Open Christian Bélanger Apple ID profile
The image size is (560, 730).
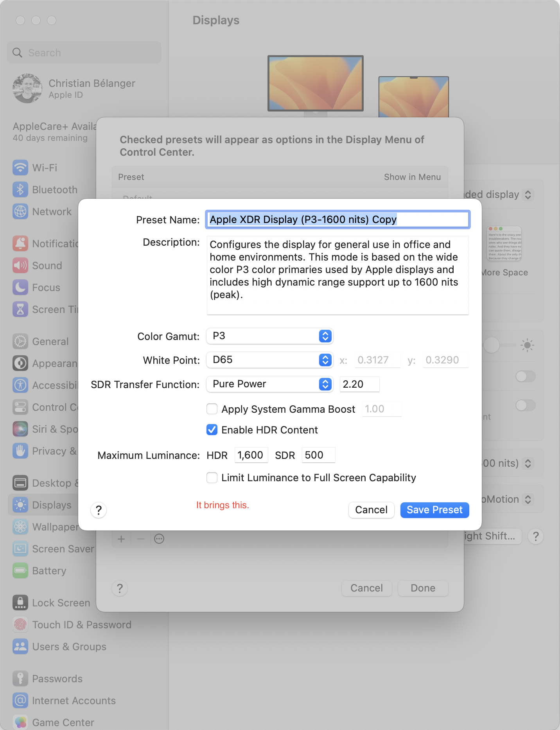(74, 89)
